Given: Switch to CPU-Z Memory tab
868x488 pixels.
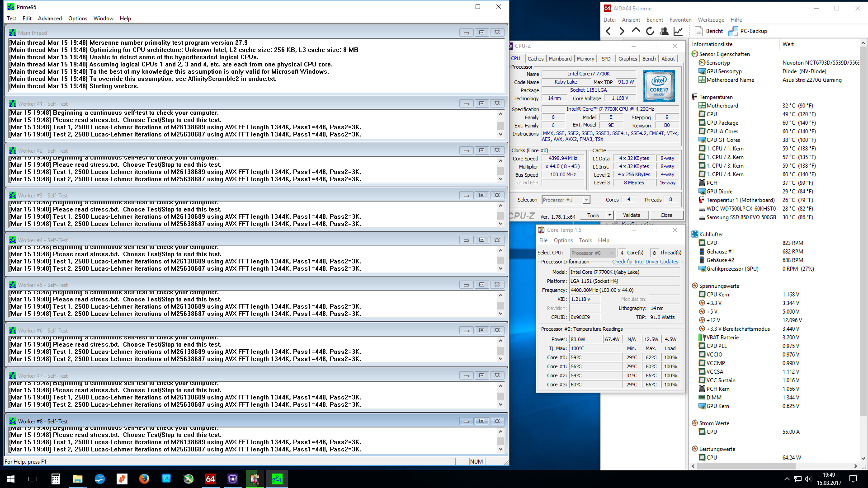Looking at the screenshot, I should click(585, 59).
